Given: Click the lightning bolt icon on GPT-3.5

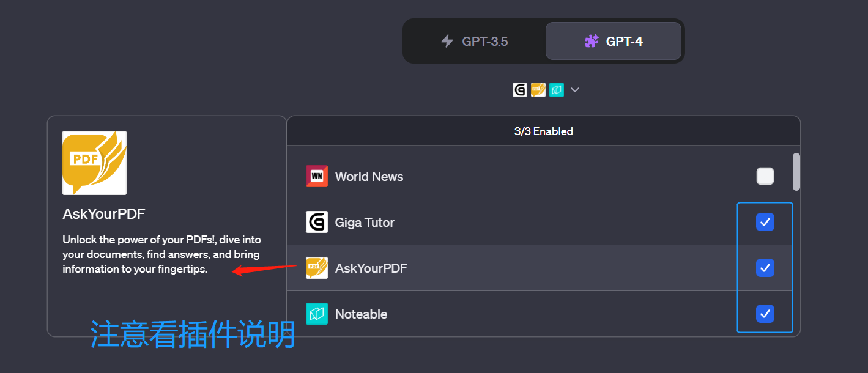Looking at the screenshot, I should [447, 41].
